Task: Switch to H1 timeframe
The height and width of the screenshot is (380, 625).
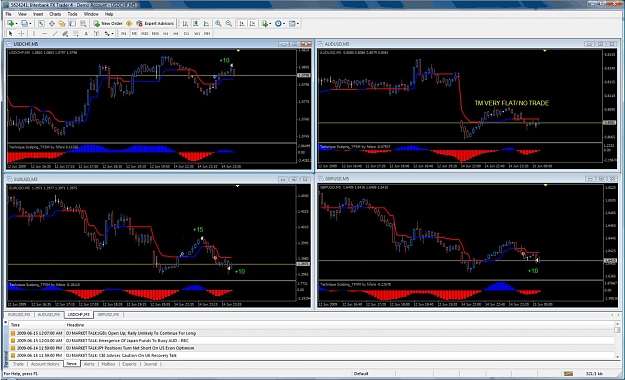Action: pos(165,33)
